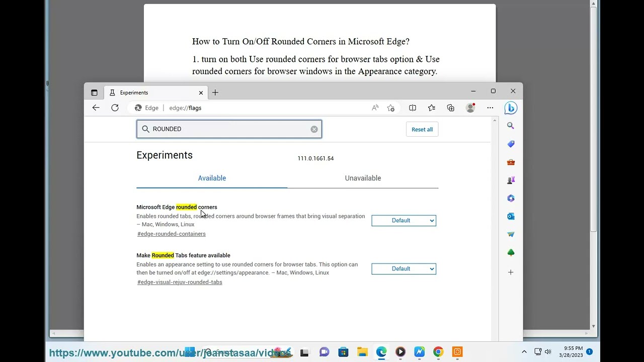The width and height of the screenshot is (644, 362).
Task: Open Google Chrome from the taskbar
Action: point(438,352)
